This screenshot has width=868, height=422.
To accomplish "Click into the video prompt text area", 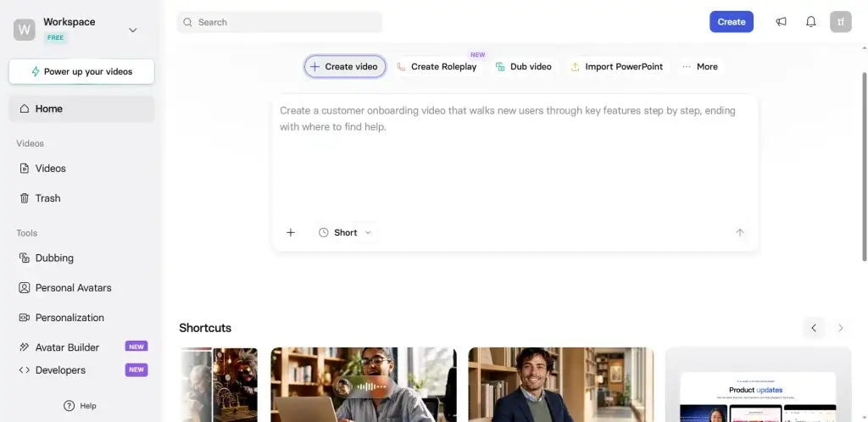I will 515,158.
